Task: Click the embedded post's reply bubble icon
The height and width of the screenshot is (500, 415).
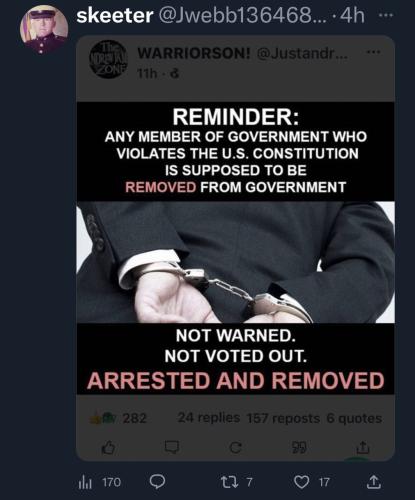Action: [x=172, y=447]
